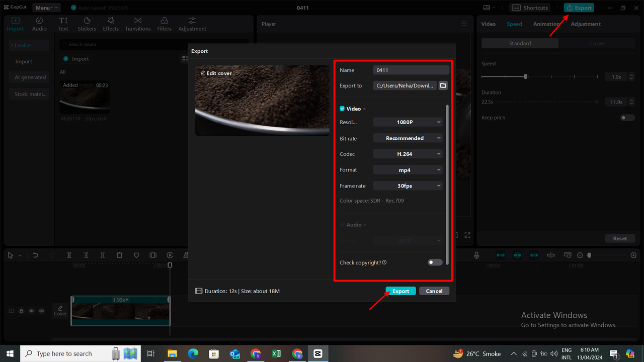
Task: Open the Stickers panel
Action: point(87,23)
